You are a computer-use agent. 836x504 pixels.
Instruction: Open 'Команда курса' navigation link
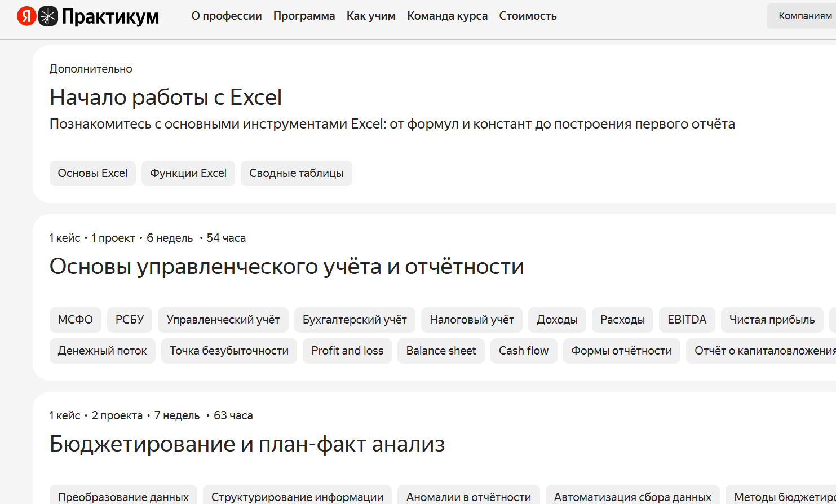tap(447, 16)
